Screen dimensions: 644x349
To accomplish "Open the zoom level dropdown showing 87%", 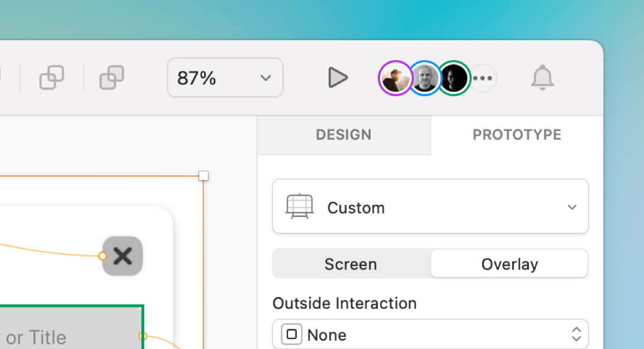I will [x=225, y=78].
